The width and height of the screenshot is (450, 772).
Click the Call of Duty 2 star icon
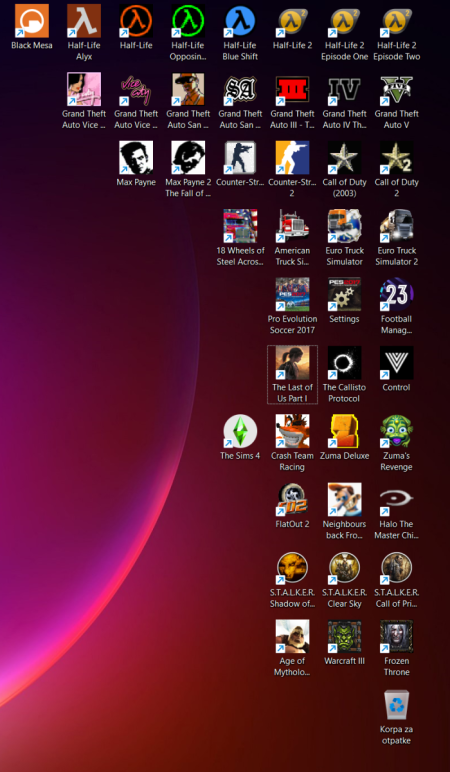click(397, 158)
